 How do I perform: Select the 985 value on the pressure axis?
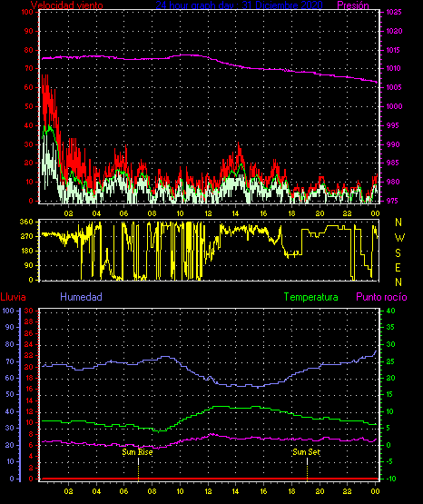pos(392,163)
